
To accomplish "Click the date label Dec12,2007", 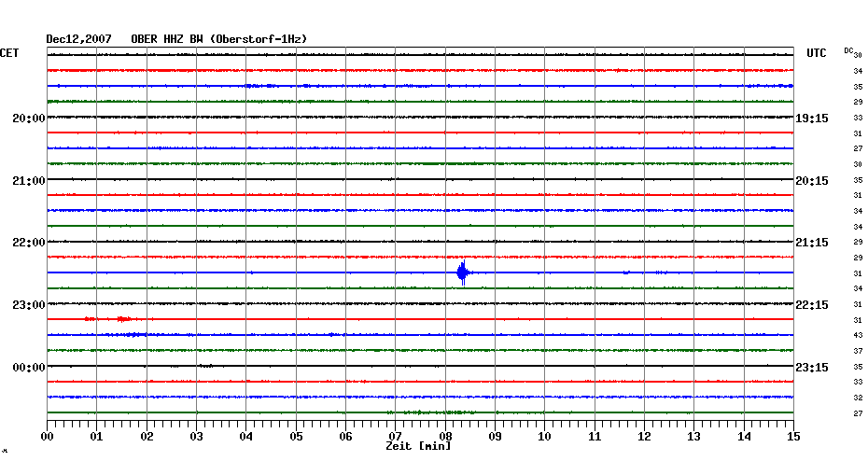I will tap(78, 39).
